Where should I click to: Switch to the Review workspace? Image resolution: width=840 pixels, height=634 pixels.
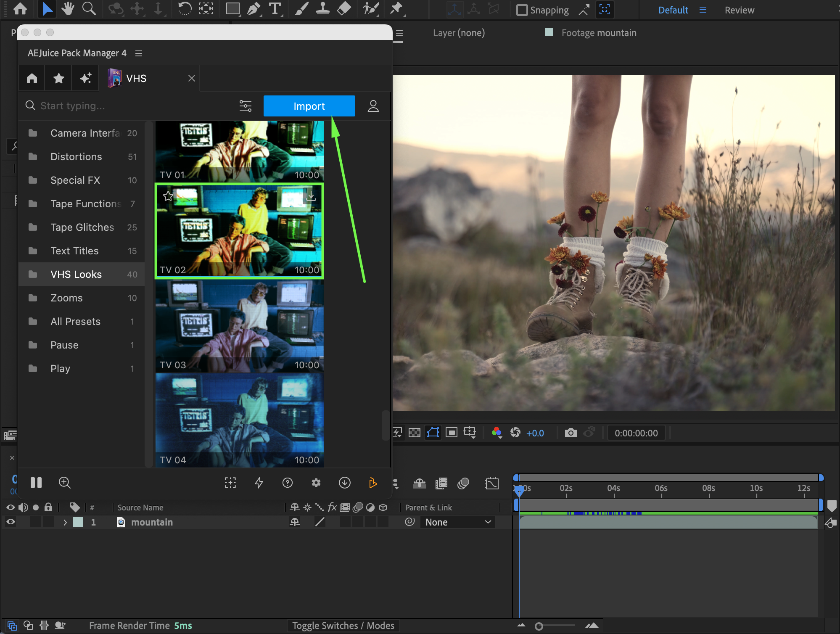739,10
